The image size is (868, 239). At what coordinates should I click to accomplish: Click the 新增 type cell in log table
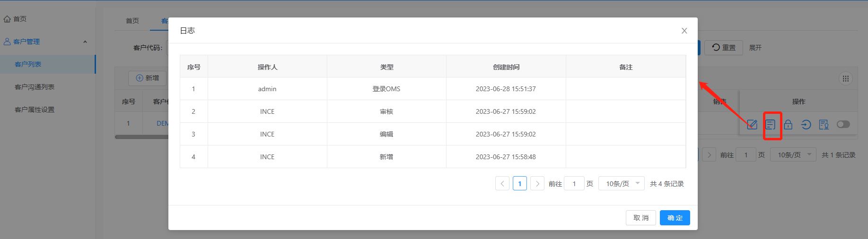tap(386, 157)
